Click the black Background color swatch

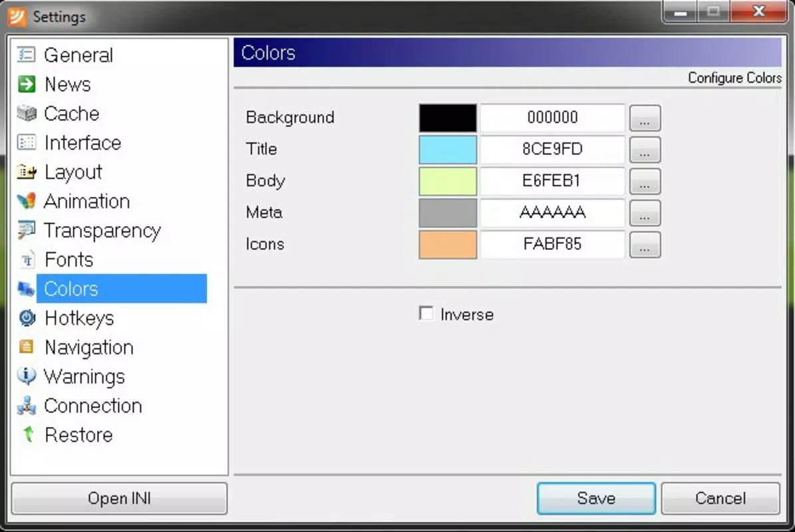pos(448,118)
